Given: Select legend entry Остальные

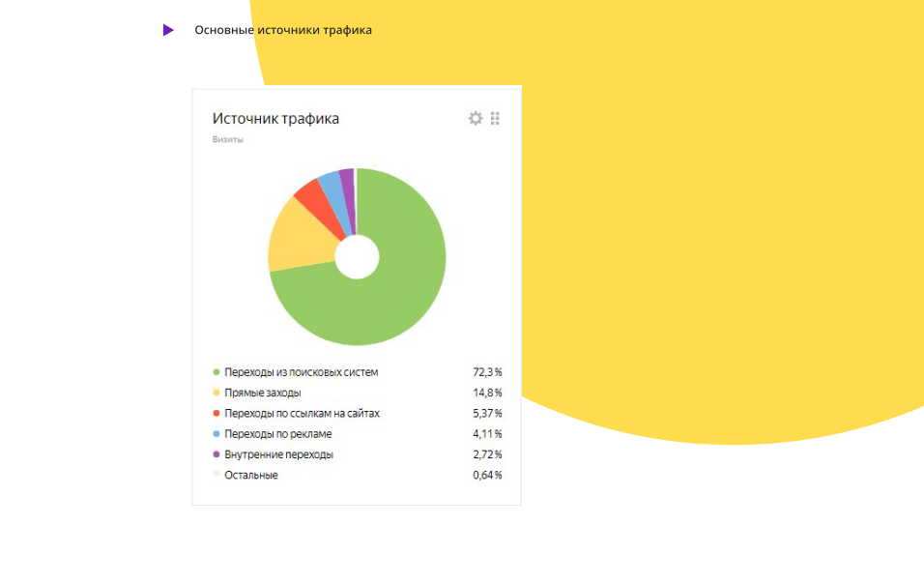Looking at the screenshot, I should (x=251, y=476).
